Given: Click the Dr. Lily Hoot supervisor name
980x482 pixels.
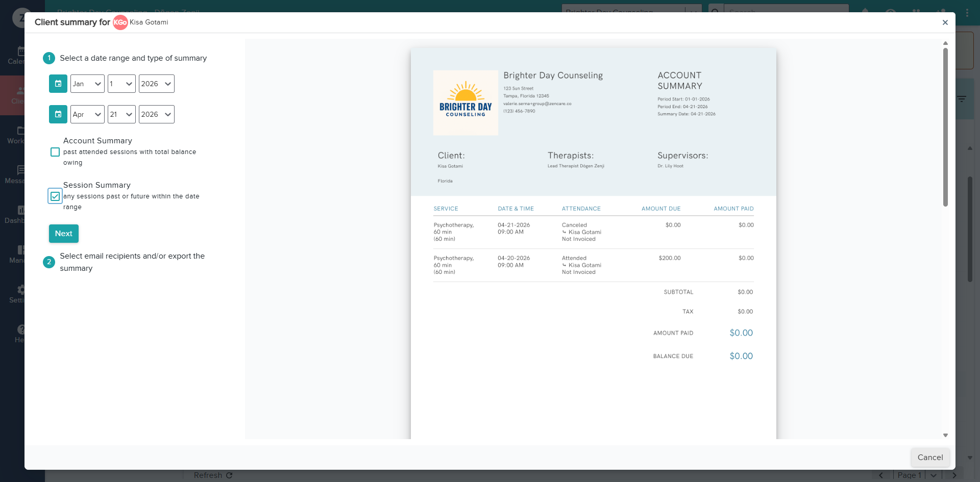Looking at the screenshot, I should pyautogui.click(x=670, y=166).
